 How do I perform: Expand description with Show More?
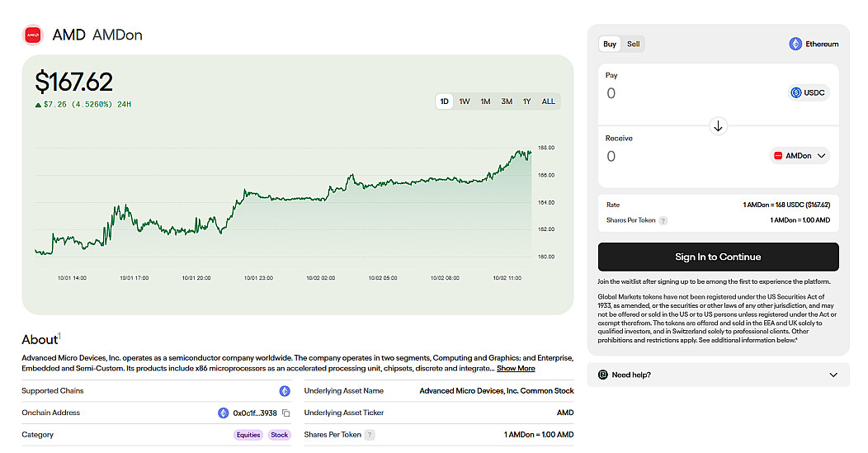tap(516, 368)
